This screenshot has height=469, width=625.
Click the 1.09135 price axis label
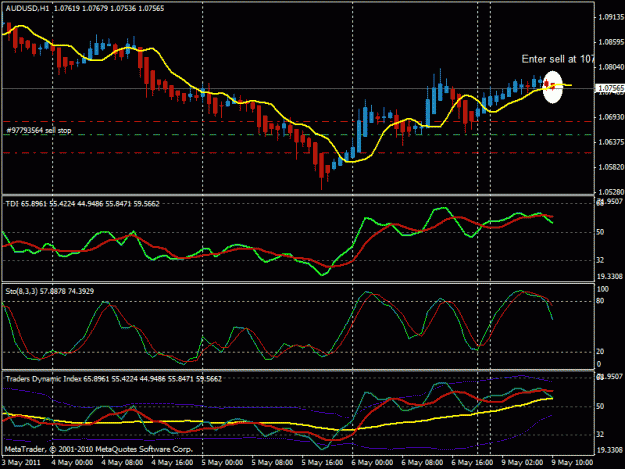click(610, 17)
